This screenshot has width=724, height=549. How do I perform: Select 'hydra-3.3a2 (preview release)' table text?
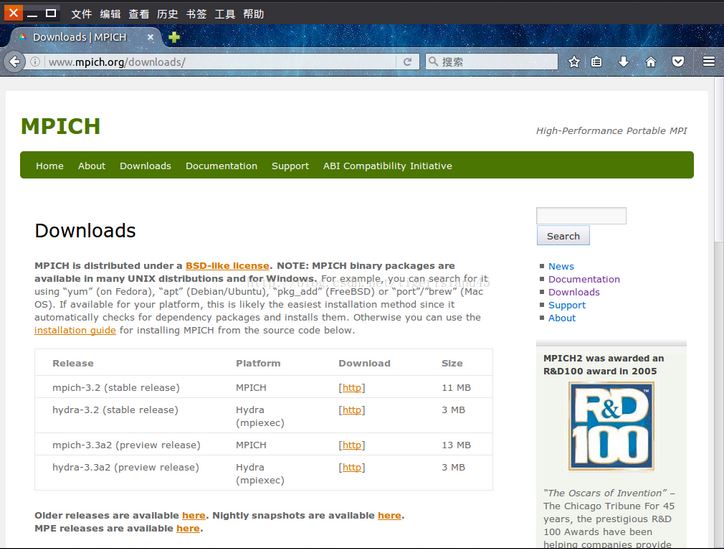pyautogui.click(x=126, y=467)
